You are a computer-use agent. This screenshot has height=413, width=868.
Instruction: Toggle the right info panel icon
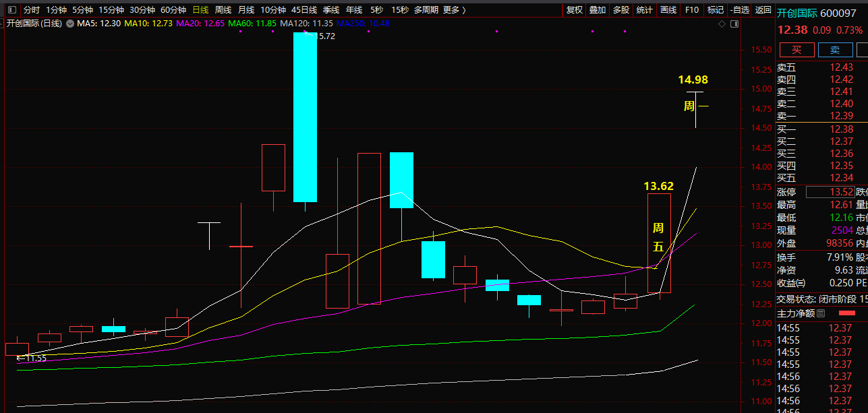(736, 24)
